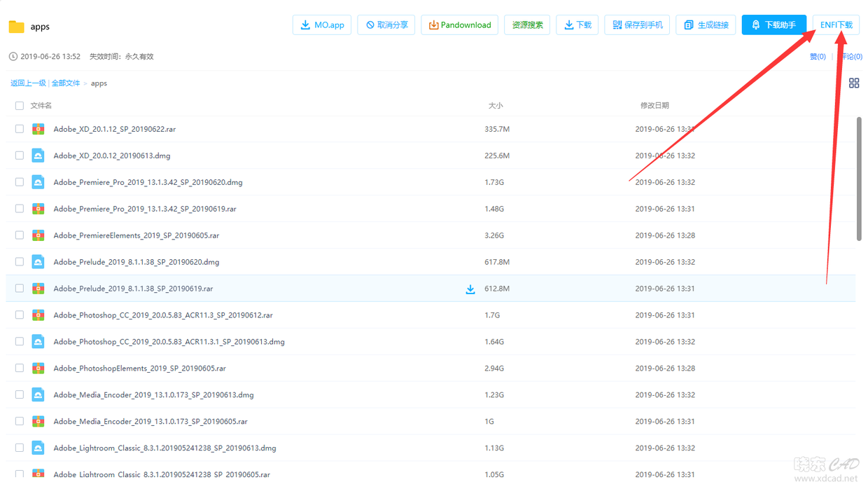Screen dimensions: 868x489
Task: Click dmg icon of Adobe_Prelude 20190620 file
Action: click(38, 262)
